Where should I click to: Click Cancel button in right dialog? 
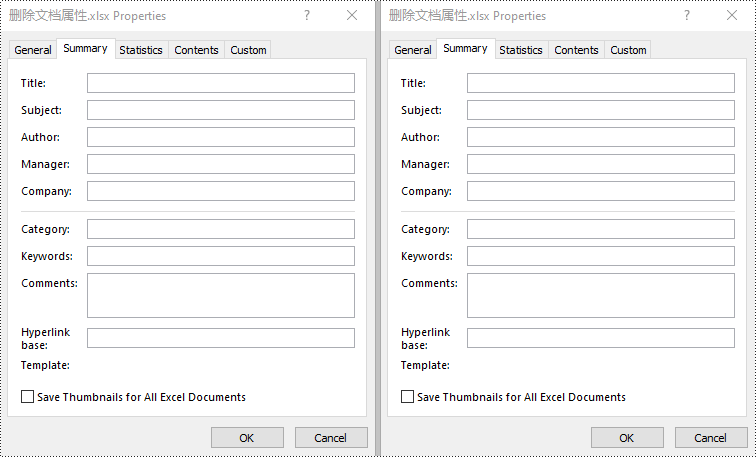pyautogui.click(x=711, y=438)
